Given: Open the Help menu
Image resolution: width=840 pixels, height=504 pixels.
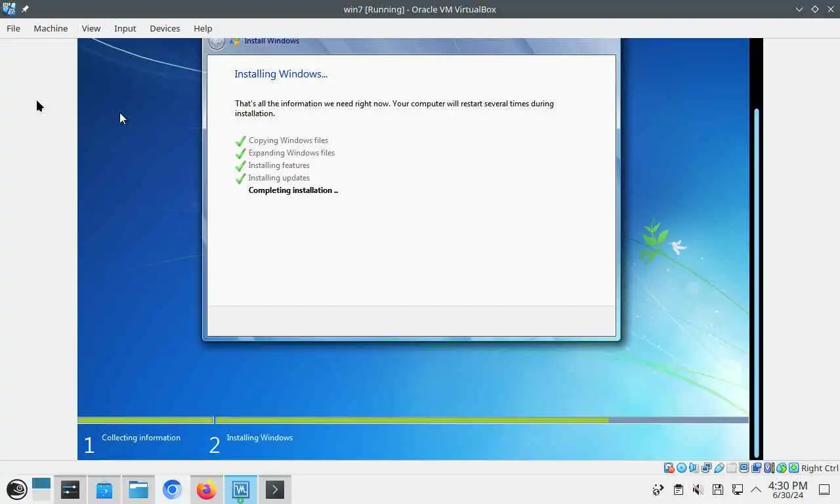Looking at the screenshot, I should pyautogui.click(x=203, y=28).
